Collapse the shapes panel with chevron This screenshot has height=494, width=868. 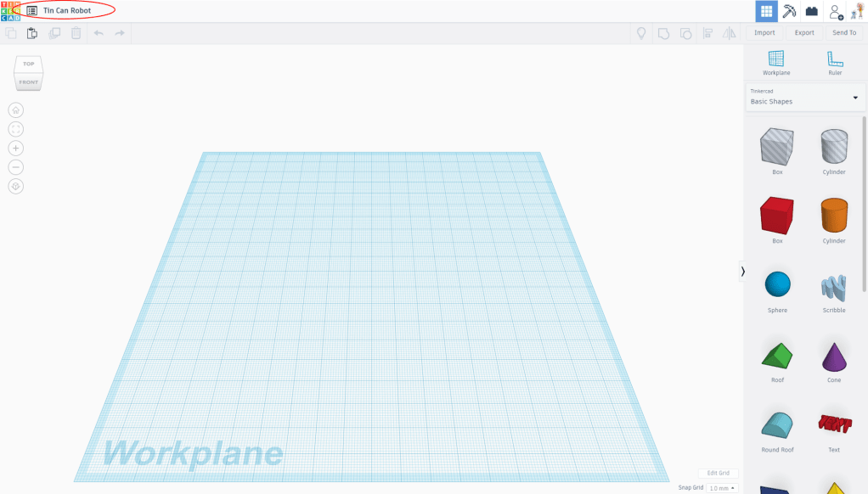(742, 271)
